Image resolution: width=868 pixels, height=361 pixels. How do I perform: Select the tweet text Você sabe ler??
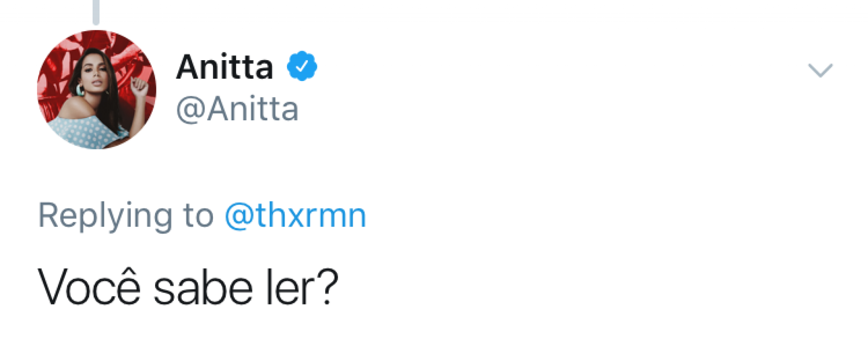[x=188, y=284]
